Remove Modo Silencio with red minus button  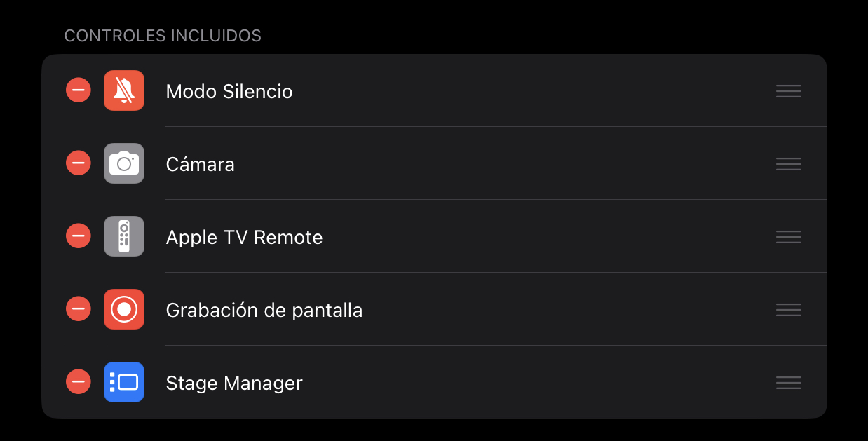(79, 90)
